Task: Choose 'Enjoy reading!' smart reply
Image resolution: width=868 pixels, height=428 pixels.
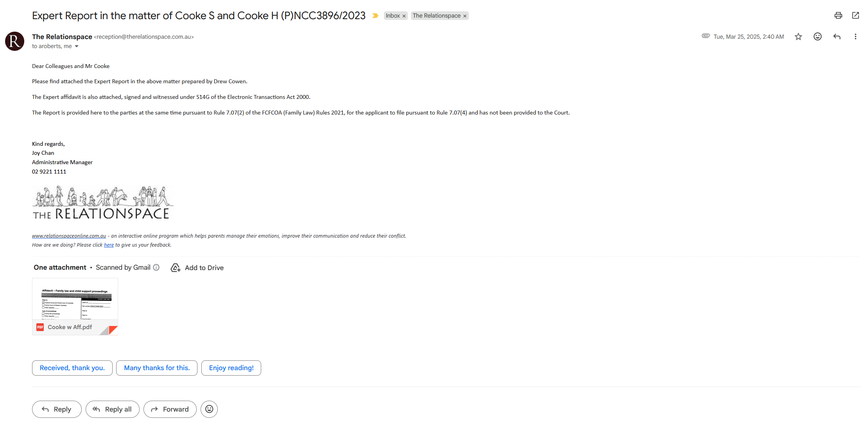Action: (231, 368)
